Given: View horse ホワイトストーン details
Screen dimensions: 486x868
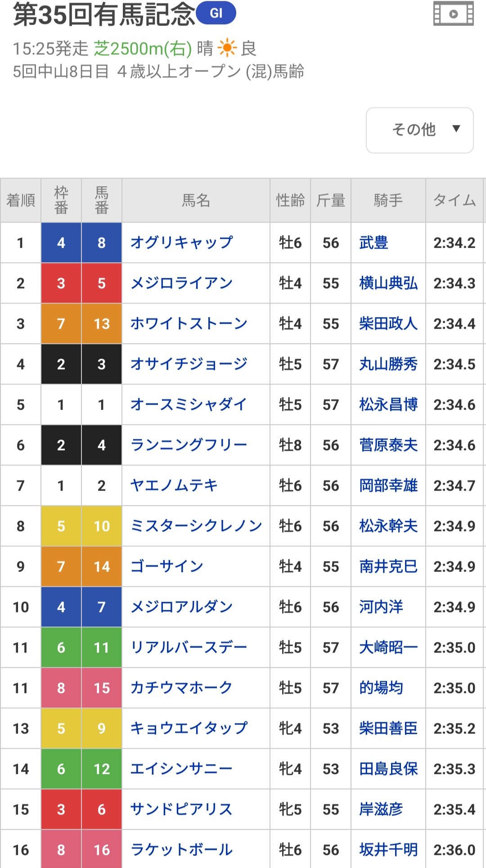Looking at the screenshot, I should point(189,324).
